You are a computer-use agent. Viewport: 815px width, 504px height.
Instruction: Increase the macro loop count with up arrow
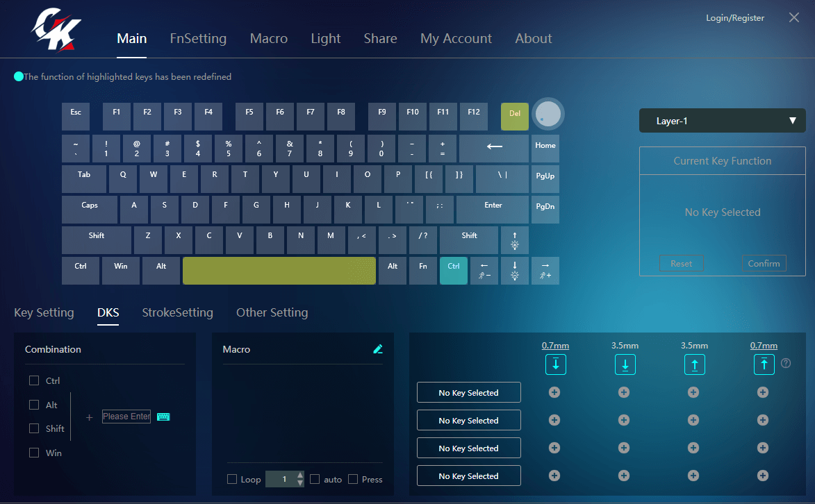tap(300, 476)
